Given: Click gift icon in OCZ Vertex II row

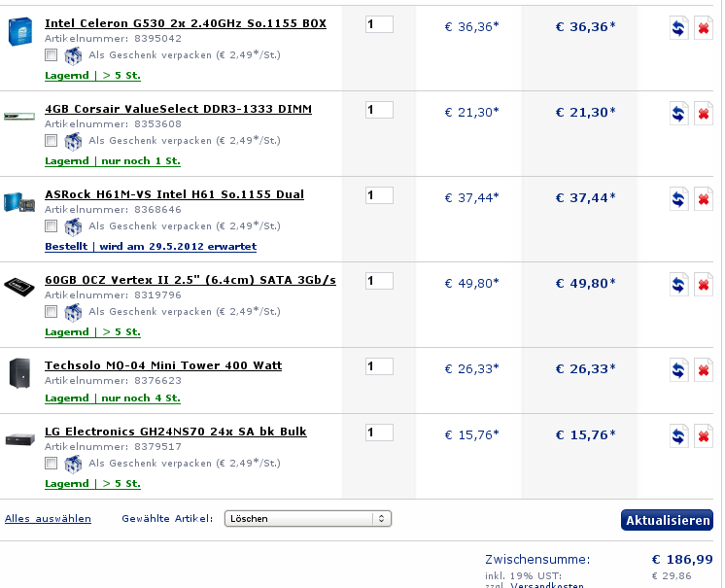Looking at the screenshot, I should pos(73,313).
